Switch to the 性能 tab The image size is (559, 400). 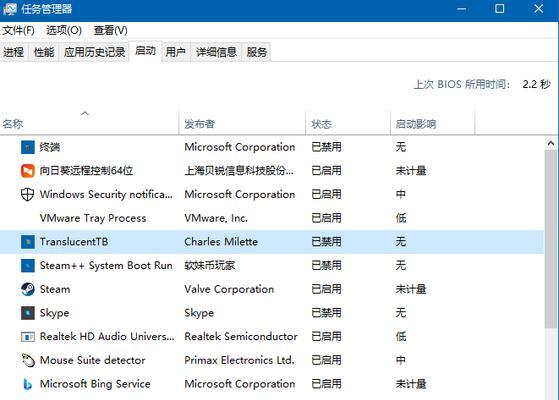[x=44, y=52]
